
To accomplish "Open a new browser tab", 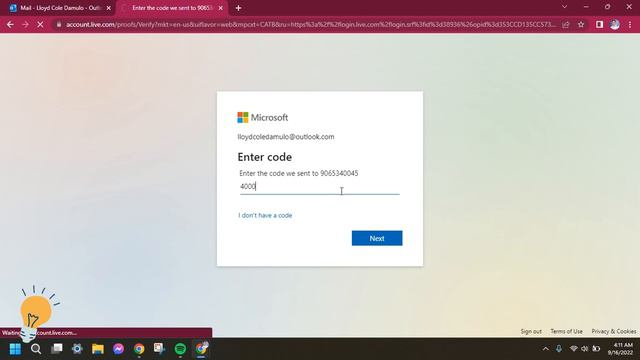I will click(239, 8).
